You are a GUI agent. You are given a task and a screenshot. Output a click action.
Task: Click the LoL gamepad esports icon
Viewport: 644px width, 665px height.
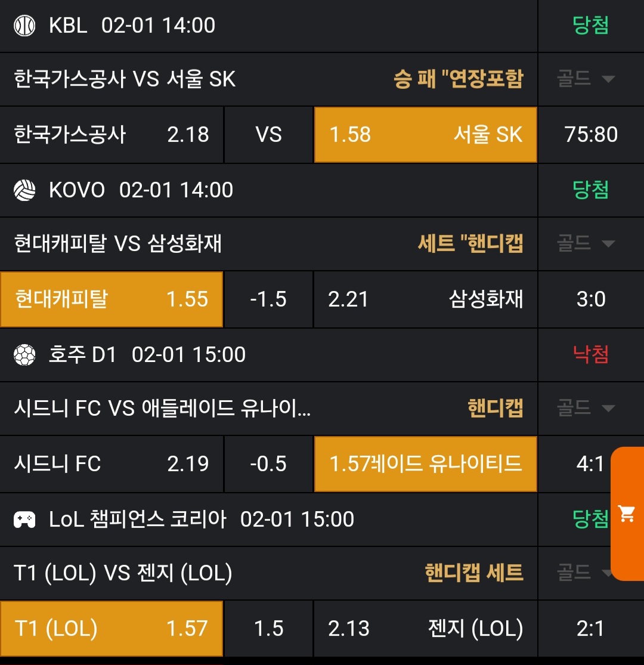[x=24, y=519]
